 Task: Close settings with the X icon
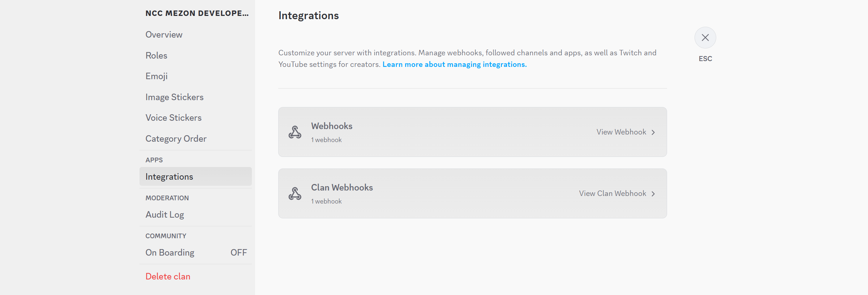pos(705,38)
